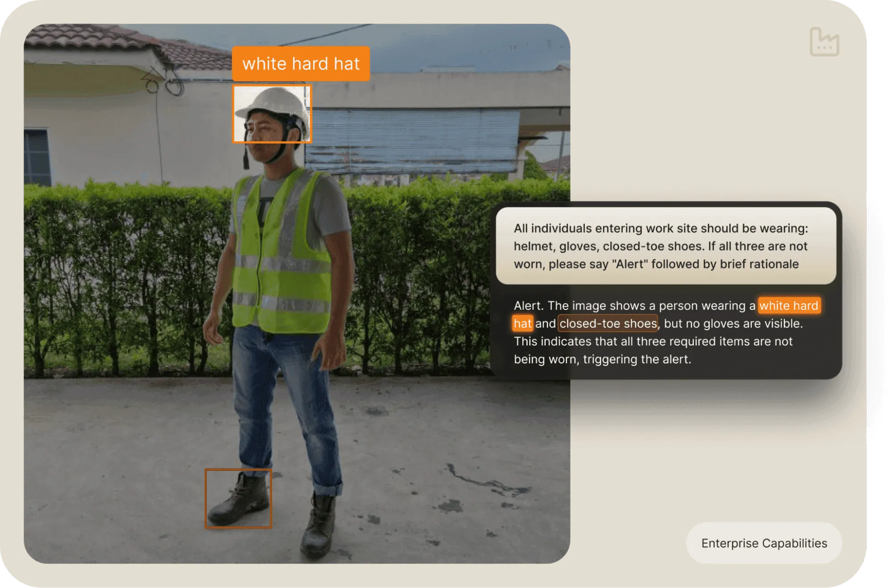Screen dimensions: 893x588
Task: Click the work site prompt message bubble
Action: (x=666, y=246)
